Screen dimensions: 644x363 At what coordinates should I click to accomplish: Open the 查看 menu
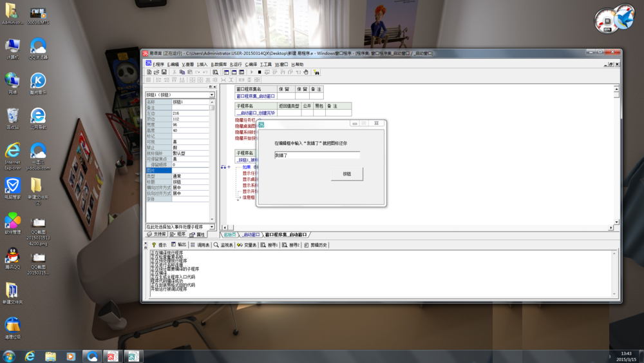tap(187, 64)
